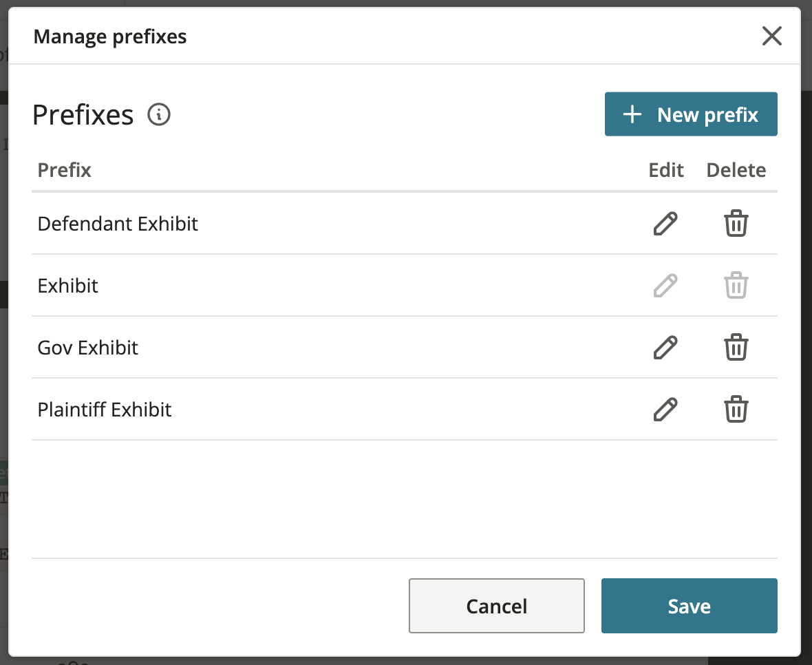Edit the Defendant Exhibit prefix
The image size is (812, 665).
point(665,224)
